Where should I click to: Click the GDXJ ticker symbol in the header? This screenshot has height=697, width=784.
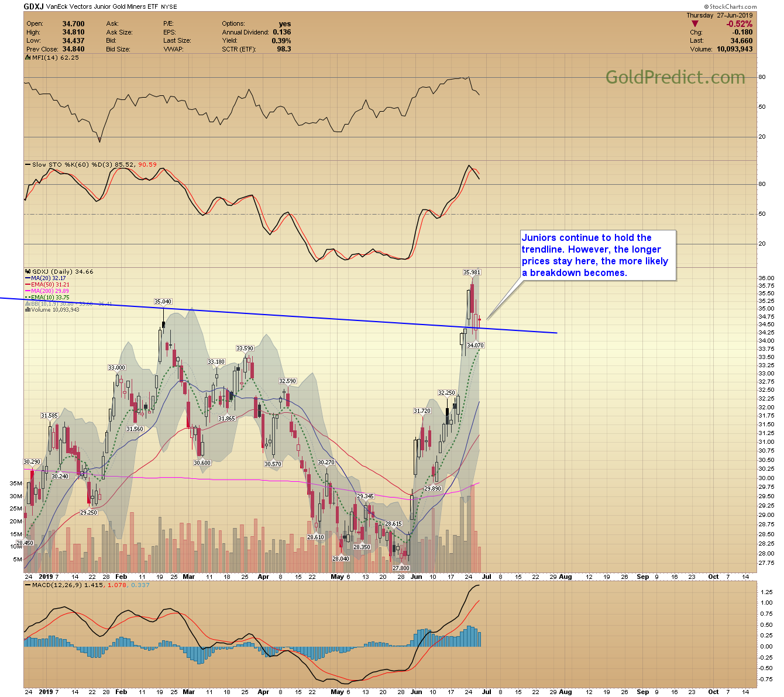click(x=33, y=6)
